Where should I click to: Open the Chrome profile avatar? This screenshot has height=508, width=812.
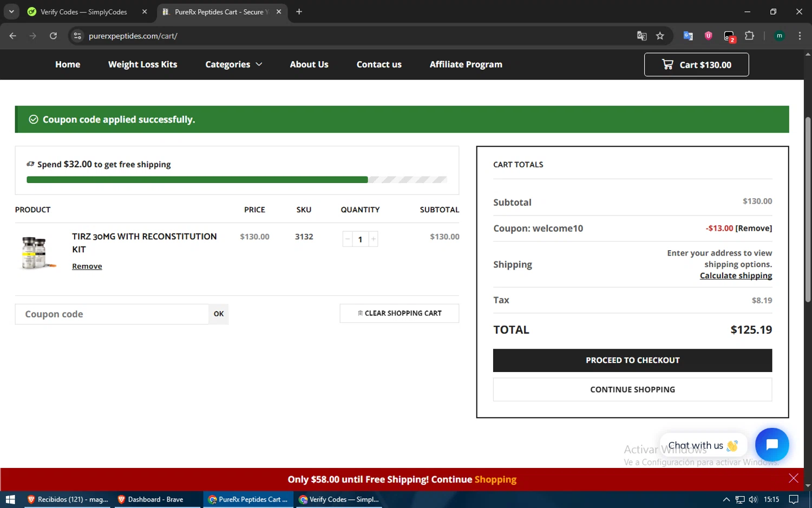[780, 36]
